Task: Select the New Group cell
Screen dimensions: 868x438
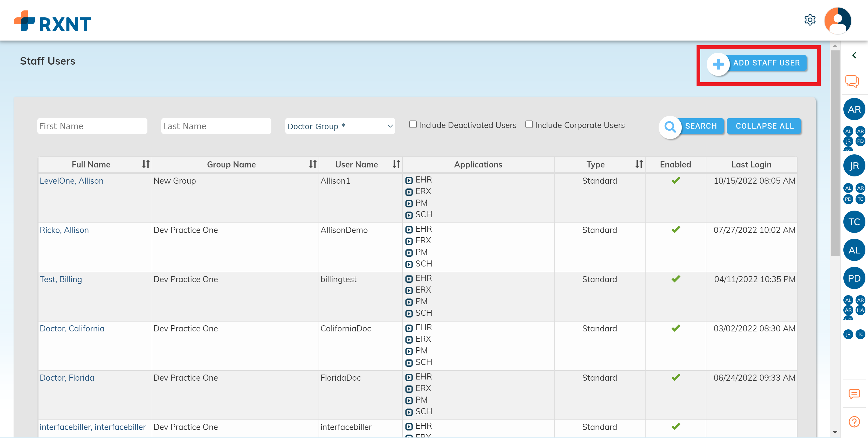Action: tap(235, 198)
